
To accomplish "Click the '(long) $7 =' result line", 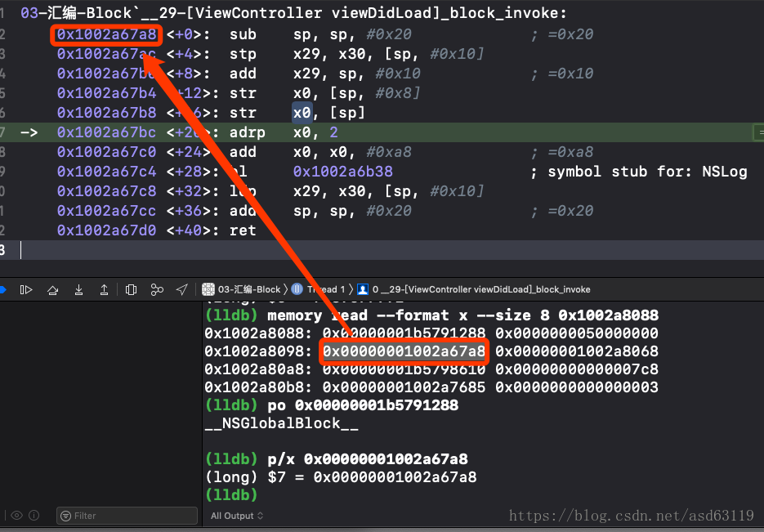I will (341, 476).
